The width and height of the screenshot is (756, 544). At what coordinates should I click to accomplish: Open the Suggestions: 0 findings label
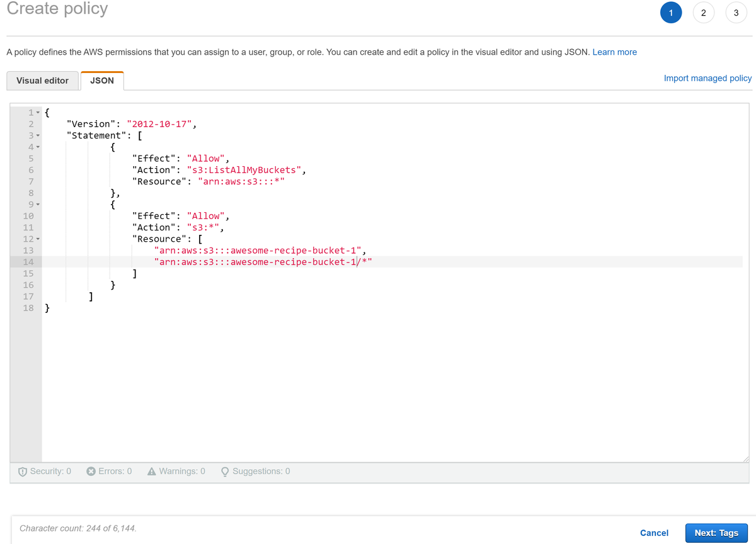pos(261,471)
